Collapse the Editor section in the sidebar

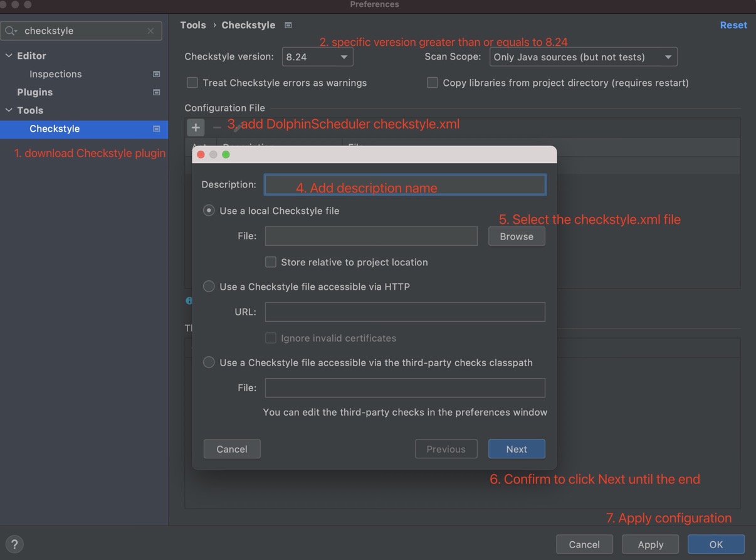(x=9, y=55)
